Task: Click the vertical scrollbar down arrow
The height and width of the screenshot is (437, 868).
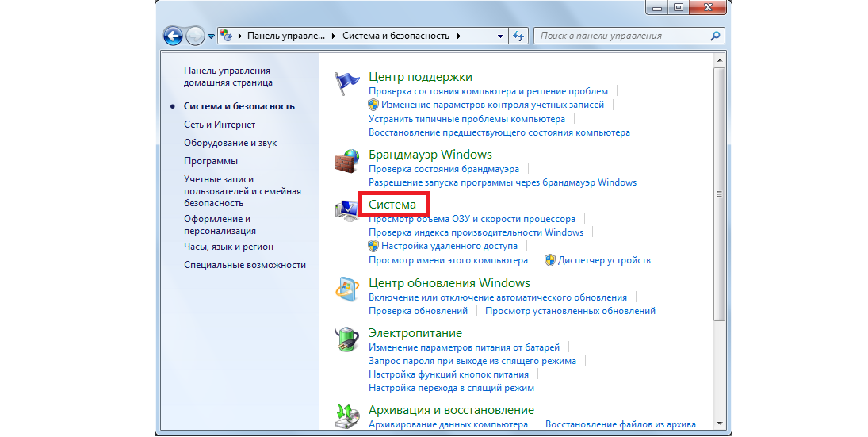Action: pyautogui.click(x=719, y=423)
